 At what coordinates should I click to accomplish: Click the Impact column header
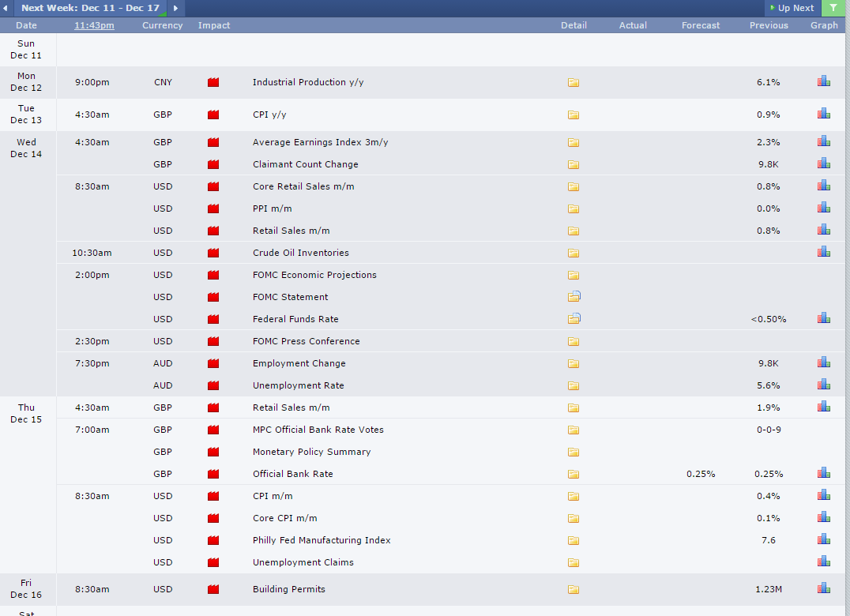(x=213, y=25)
